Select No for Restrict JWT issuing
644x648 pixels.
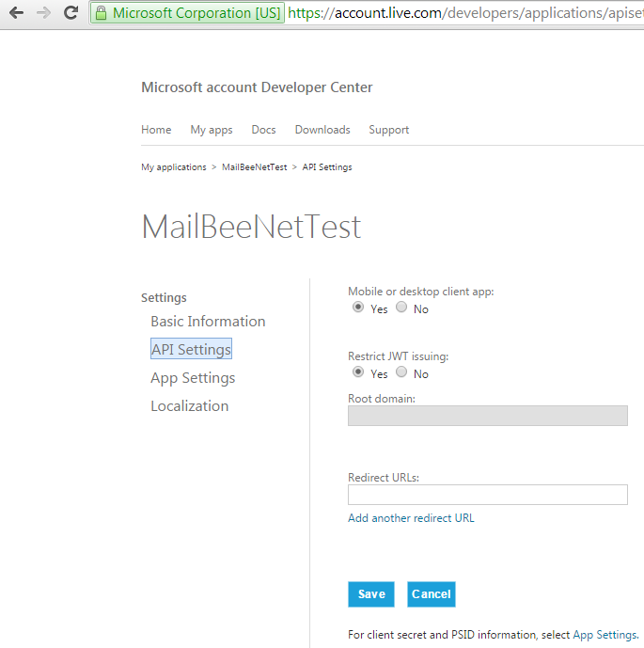[x=401, y=371]
